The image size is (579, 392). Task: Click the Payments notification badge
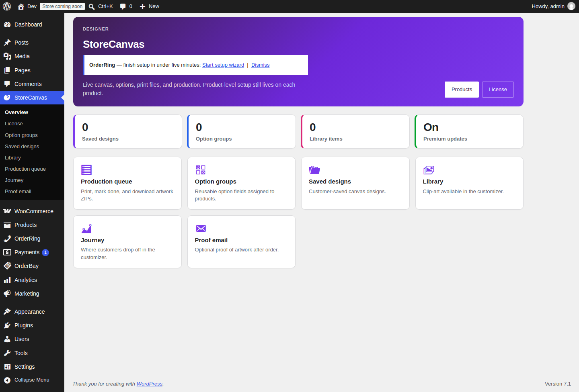pos(45,253)
